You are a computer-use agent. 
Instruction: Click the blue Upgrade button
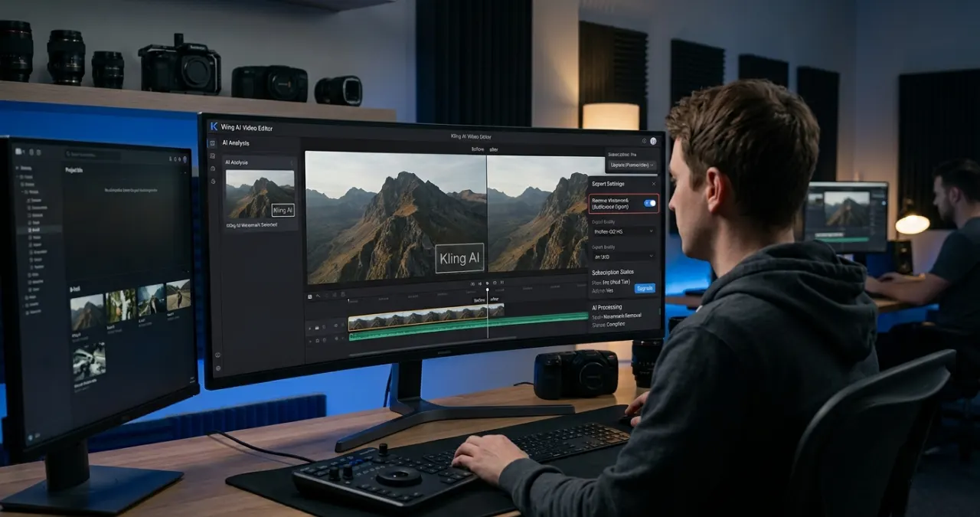pyautogui.click(x=645, y=288)
